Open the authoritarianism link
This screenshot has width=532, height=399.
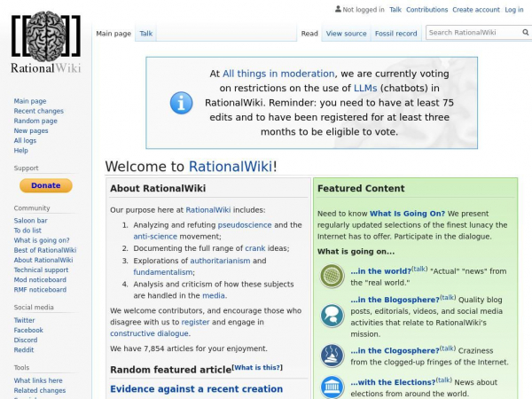coord(220,261)
